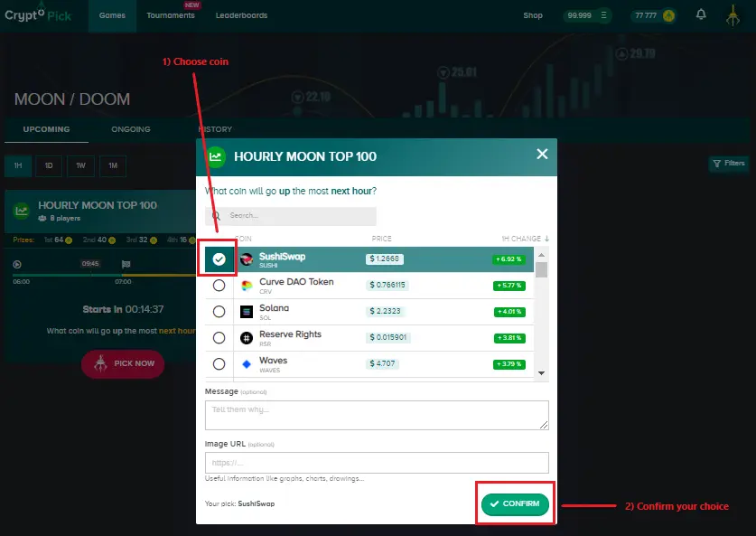Screen dimensions: 756x536
Task: Click the green chart icon in dialog header
Action: [216, 156]
